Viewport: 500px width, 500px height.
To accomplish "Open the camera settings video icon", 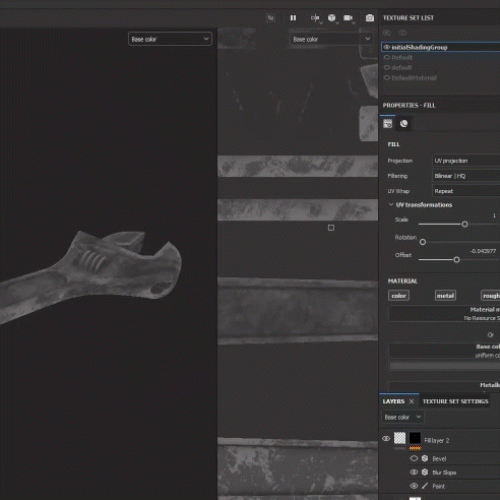I will point(348,18).
